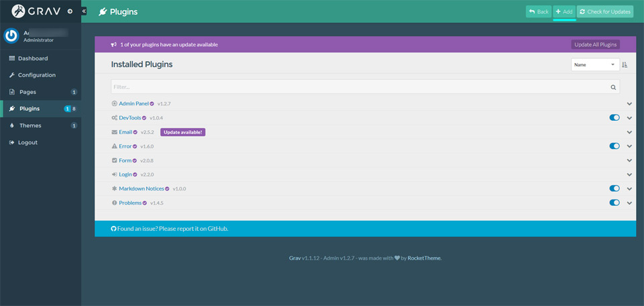Open Themes in the sidebar
644x306 pixels.
pyautogui.click(x=41, y=125)
